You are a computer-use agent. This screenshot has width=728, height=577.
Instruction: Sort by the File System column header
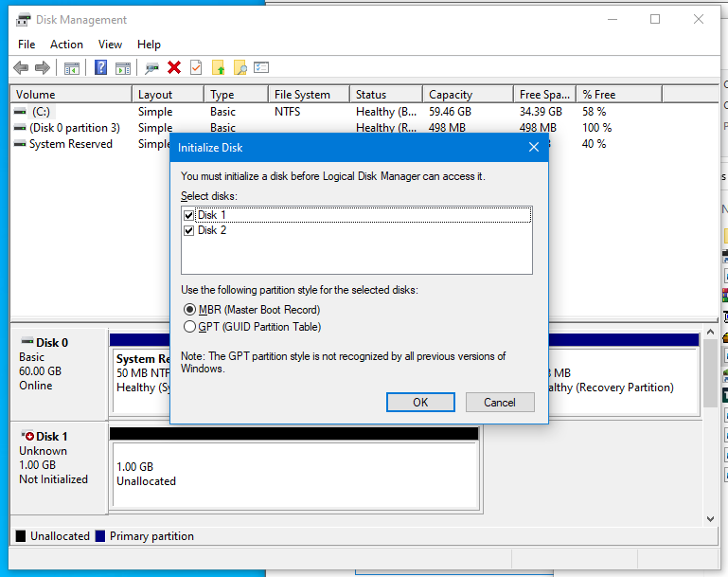[x=310, y=95]
